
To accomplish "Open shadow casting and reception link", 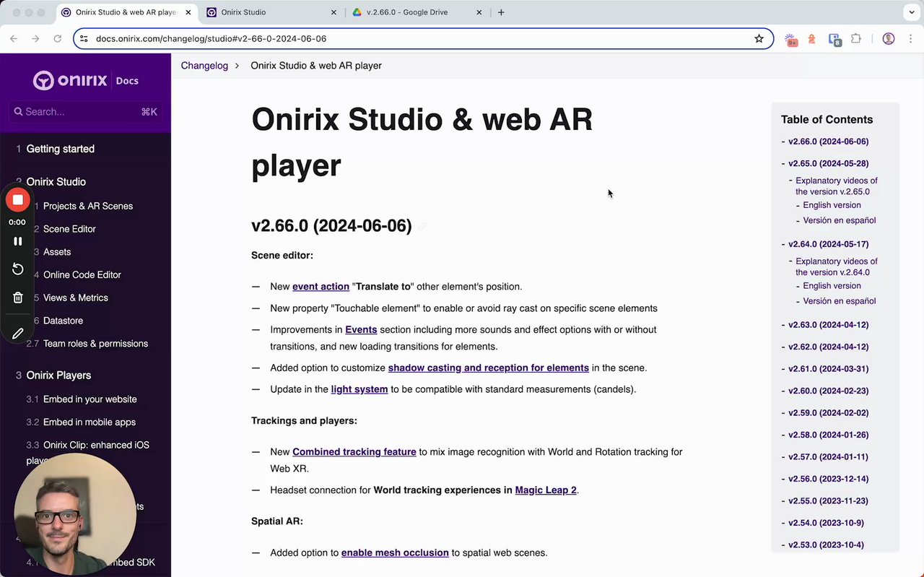I will (489, 368).
